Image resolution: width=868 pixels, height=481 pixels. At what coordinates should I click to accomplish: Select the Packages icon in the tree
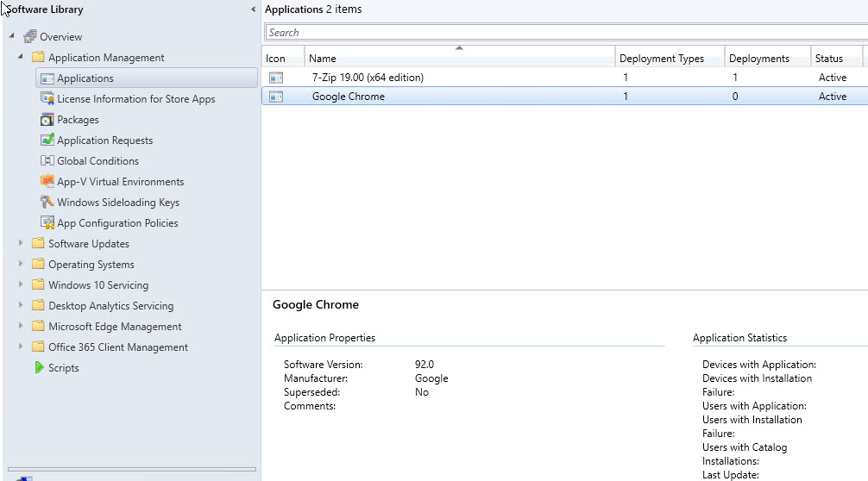pos(47,120)
